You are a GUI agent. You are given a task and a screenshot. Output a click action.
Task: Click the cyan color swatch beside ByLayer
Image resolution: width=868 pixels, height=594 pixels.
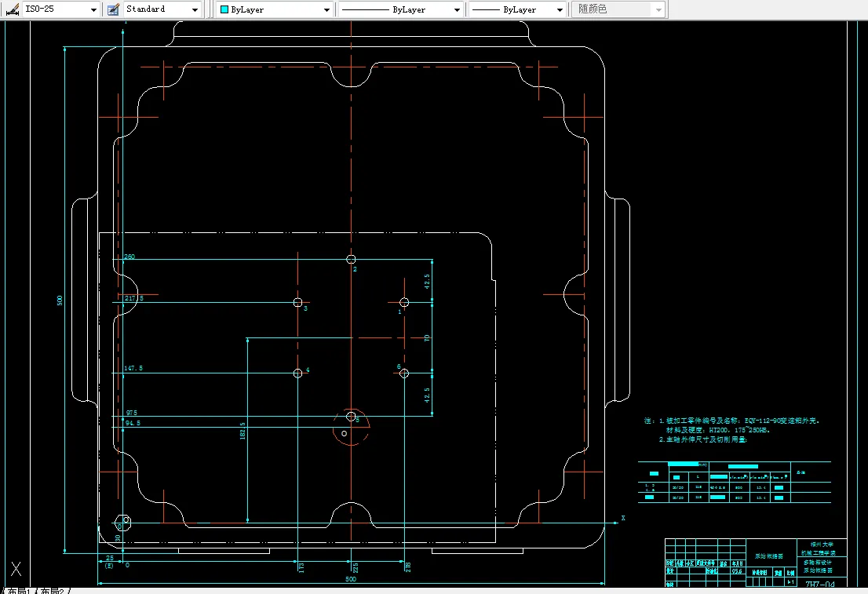pos(224,9)
